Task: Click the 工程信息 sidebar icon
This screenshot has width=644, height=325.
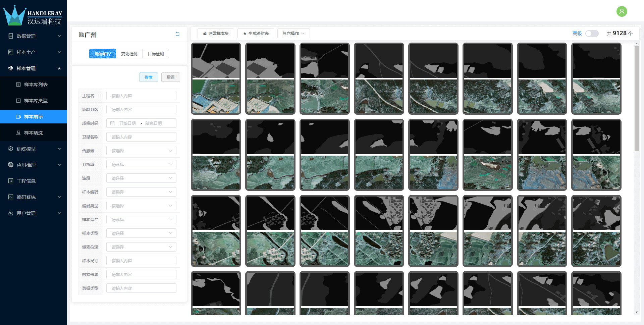Action: pyautogui.click(x=11, y=181)
